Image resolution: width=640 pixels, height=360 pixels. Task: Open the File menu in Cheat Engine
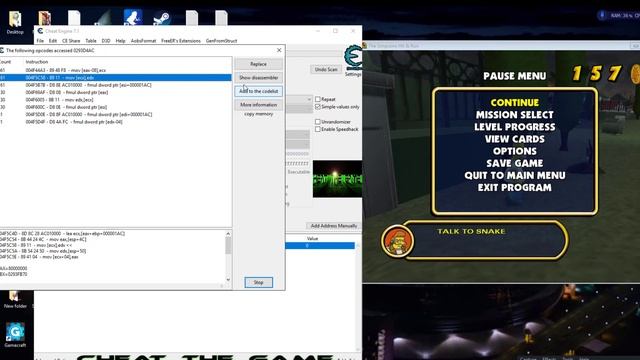(x=40, y=41)
